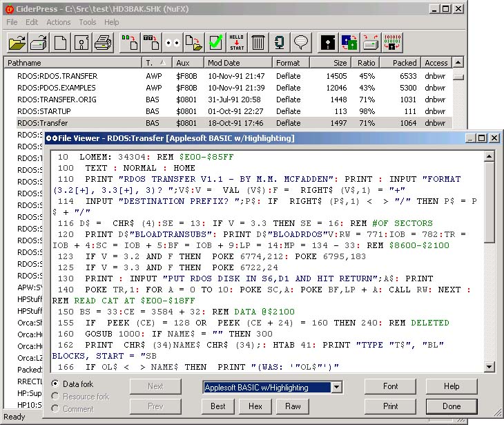Open the Actions menu
The height and width of the screenshot is (425, 504).
point(59,22)
